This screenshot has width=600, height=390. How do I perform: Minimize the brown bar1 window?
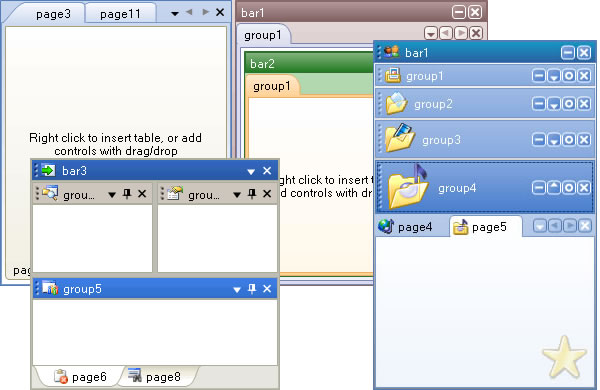coord(458,12)
